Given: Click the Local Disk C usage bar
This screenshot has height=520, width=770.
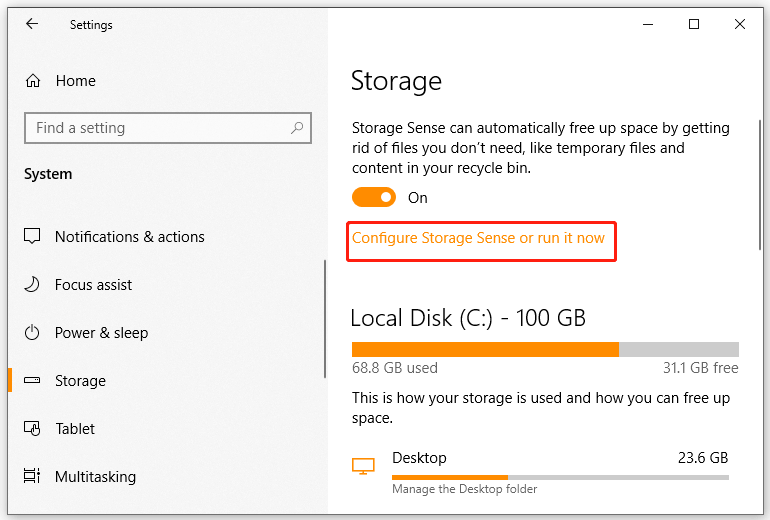Looking at the screenshot, I should click(x=545, y=350).
